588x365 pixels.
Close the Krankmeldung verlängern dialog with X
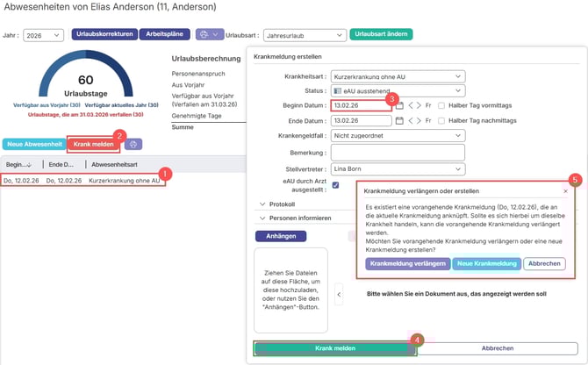point(565,190)
